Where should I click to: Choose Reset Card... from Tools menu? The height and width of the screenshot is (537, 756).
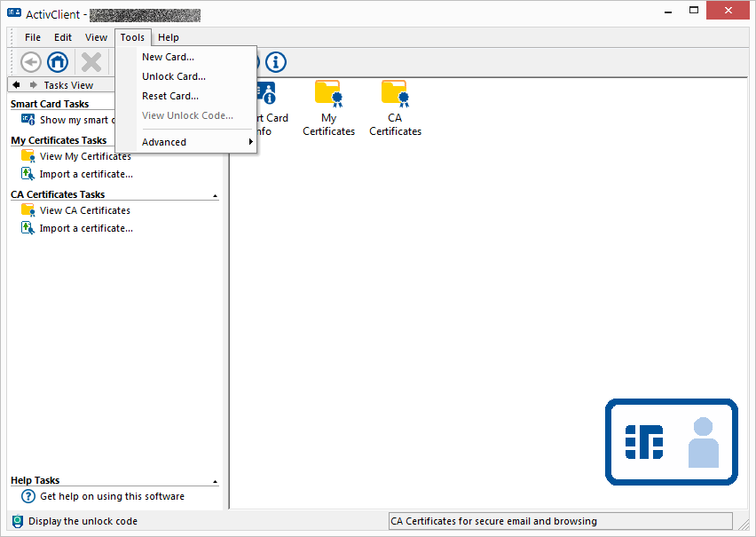pos(186,96)
